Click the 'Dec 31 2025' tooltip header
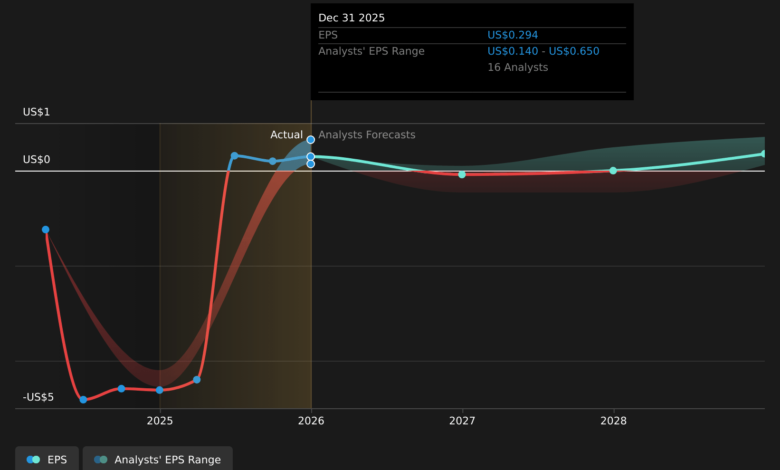 [x=352, y=18]
